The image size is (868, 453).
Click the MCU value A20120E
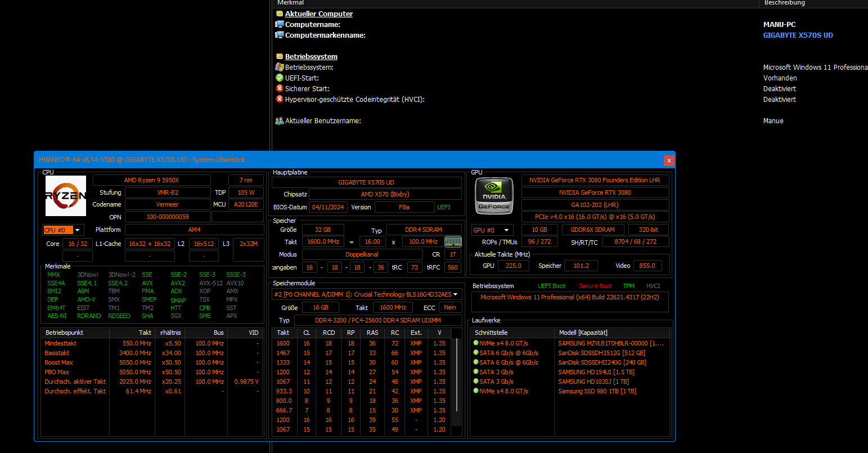[x=246, y=204]
